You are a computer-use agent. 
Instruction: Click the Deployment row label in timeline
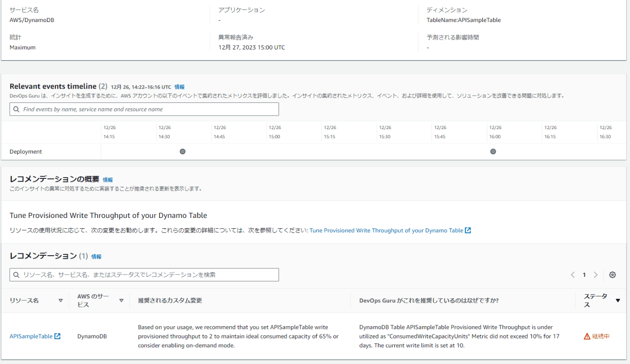click(26, 152)
